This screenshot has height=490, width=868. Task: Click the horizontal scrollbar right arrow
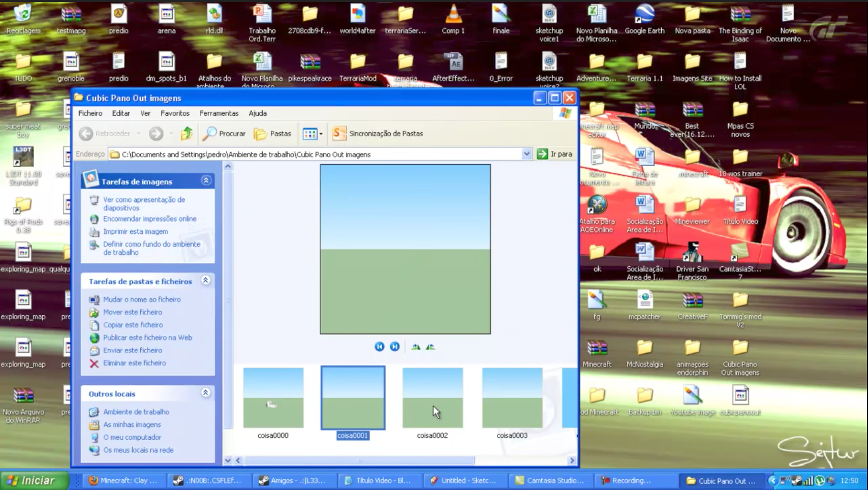572,461
